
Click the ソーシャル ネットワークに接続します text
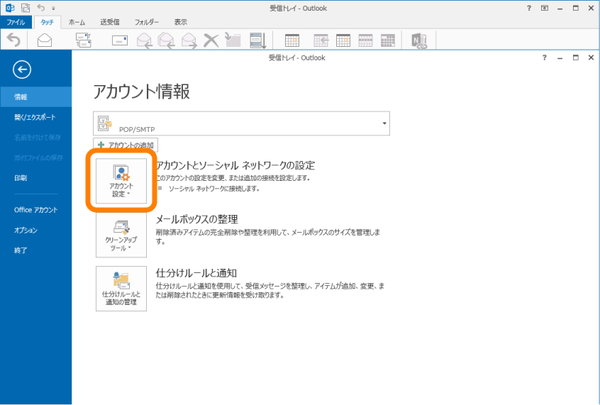pyautogui.click(x=214, y=189)
